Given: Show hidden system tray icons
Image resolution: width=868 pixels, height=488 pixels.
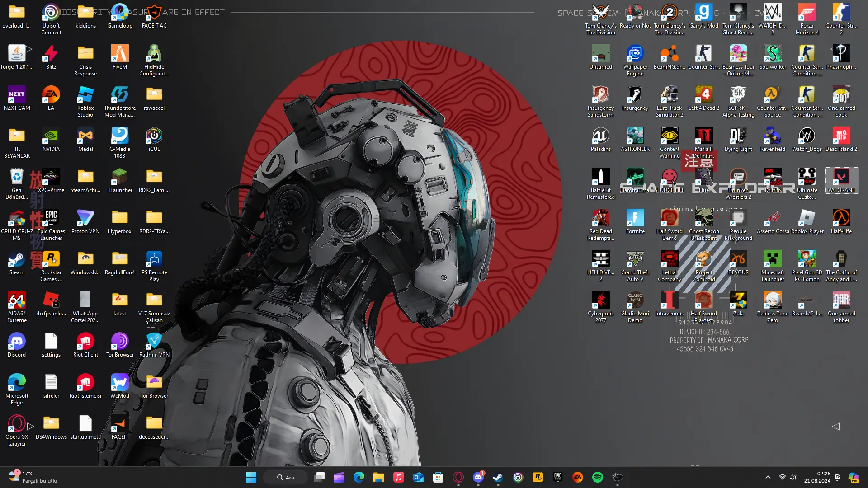Looking at the screenshot, I should (x=768, y=477).
